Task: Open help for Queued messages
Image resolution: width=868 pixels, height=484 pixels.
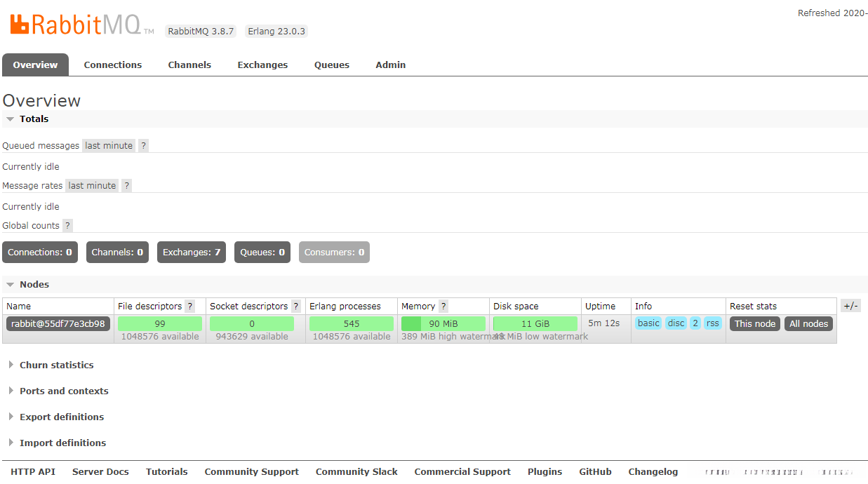Action: [x=143, y=146]
